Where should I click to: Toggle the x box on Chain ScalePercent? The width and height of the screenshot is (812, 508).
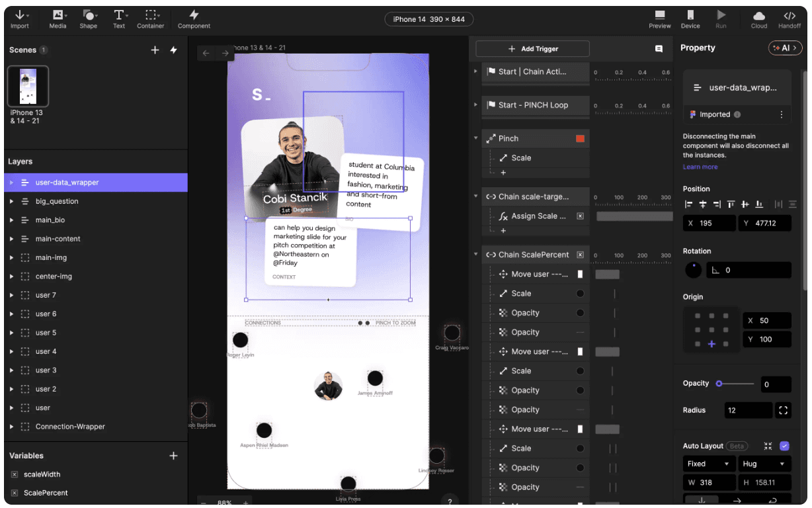tap(580, 255)
